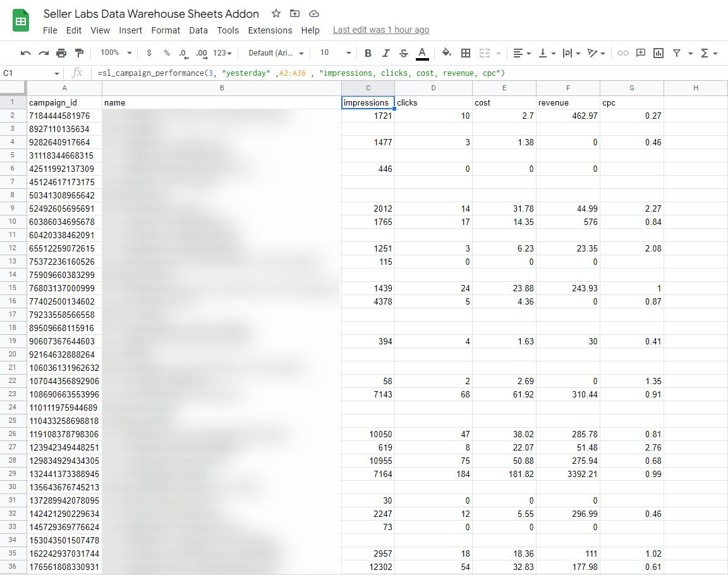728x575 pixels.
Task: Click the 'clicks' header cell
Action: (434, 102)
